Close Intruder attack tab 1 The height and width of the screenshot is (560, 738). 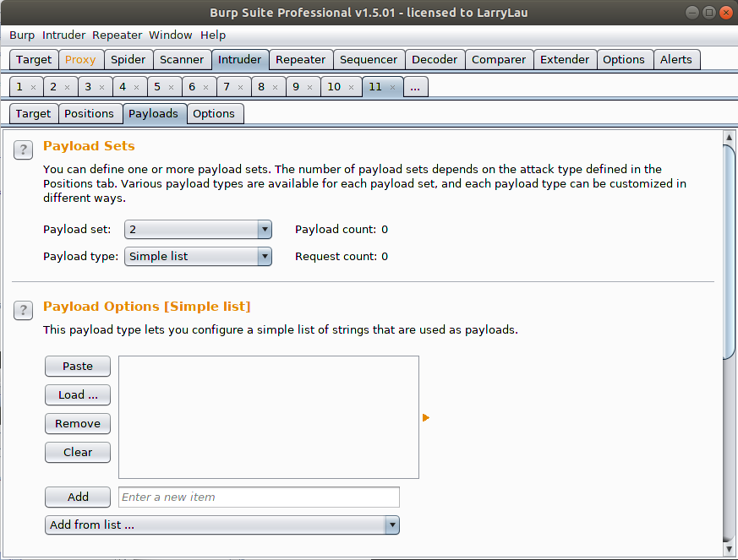(x=34, y=88)
